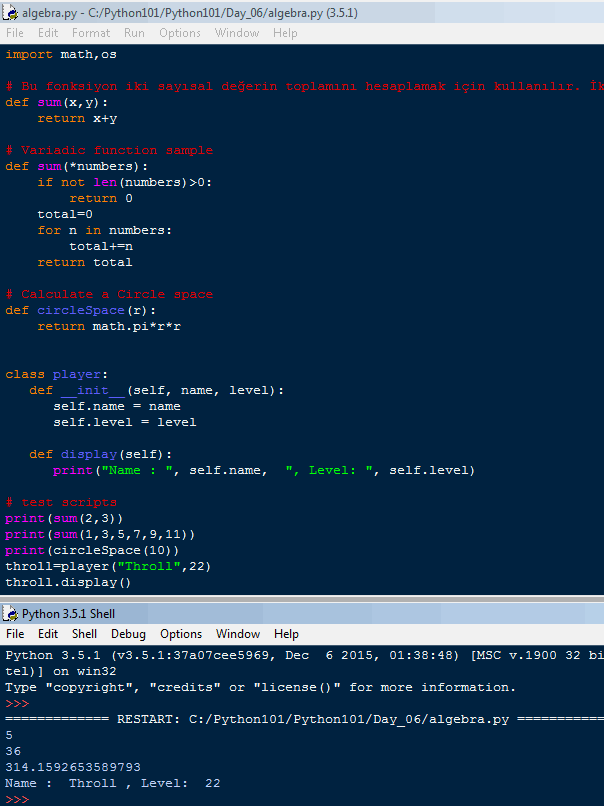Click the 'class player:' line
The image size is (604, 806).
coord(57,374)
